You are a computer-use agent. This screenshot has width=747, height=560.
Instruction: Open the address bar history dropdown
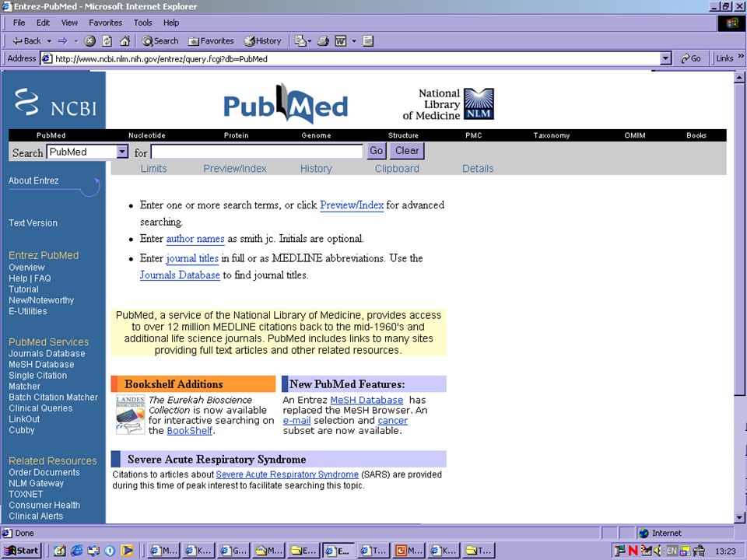coord(666,58)
